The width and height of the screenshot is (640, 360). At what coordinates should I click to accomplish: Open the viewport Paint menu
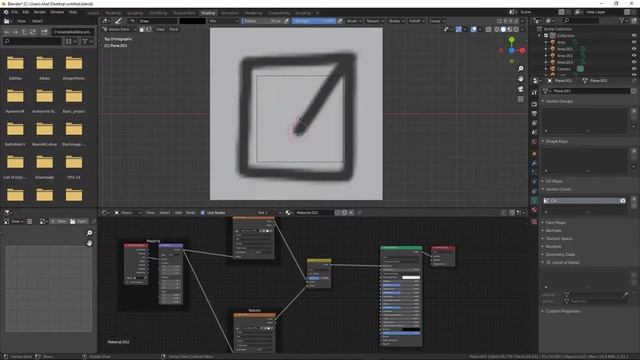pos(174,29)
